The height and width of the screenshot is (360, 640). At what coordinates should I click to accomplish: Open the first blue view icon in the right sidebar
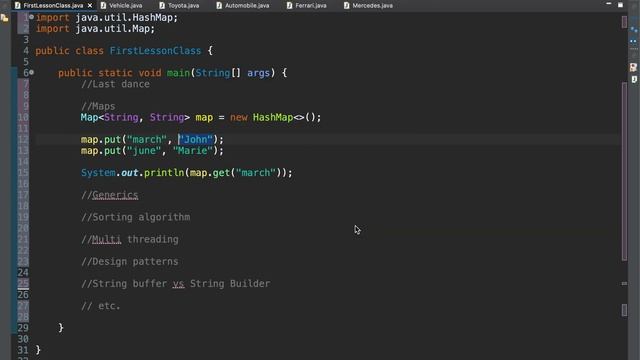click(x=633, y=30)
